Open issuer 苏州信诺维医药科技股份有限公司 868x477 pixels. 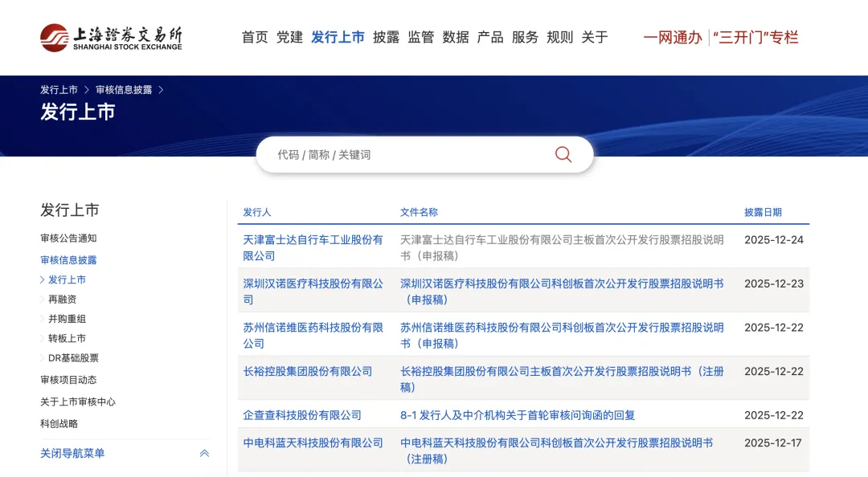pyautogui.click(x=313, y=336)
